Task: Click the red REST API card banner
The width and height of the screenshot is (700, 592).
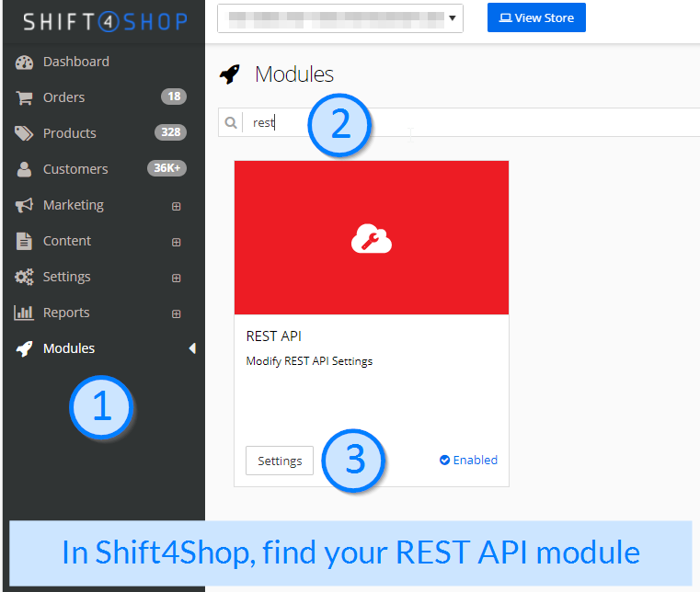Action: [x=372, y=238]
